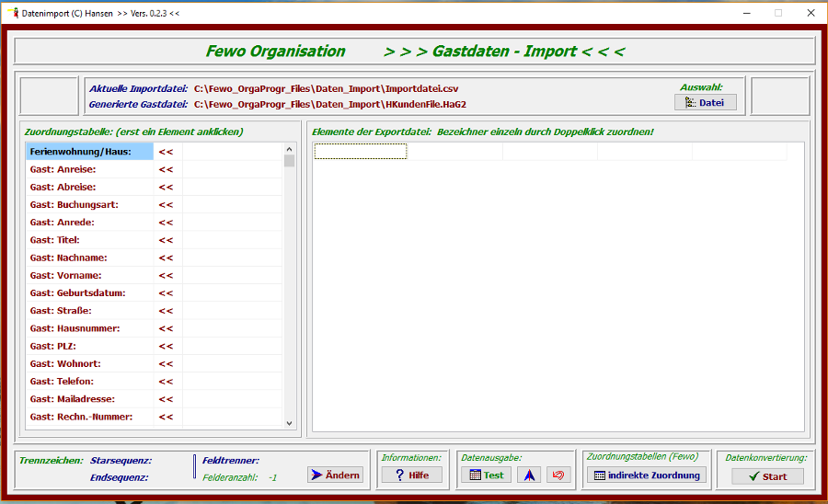Click the first empty cell in export elements grid
The width and height of the screenshot is (828, 504).
pos(360,152)
